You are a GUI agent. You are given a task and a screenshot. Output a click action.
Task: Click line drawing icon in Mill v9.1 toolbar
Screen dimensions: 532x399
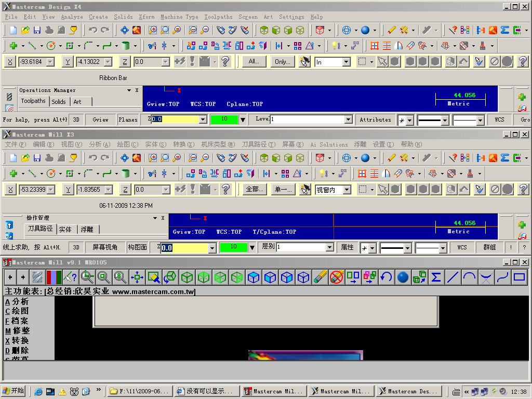pos(453,277)
